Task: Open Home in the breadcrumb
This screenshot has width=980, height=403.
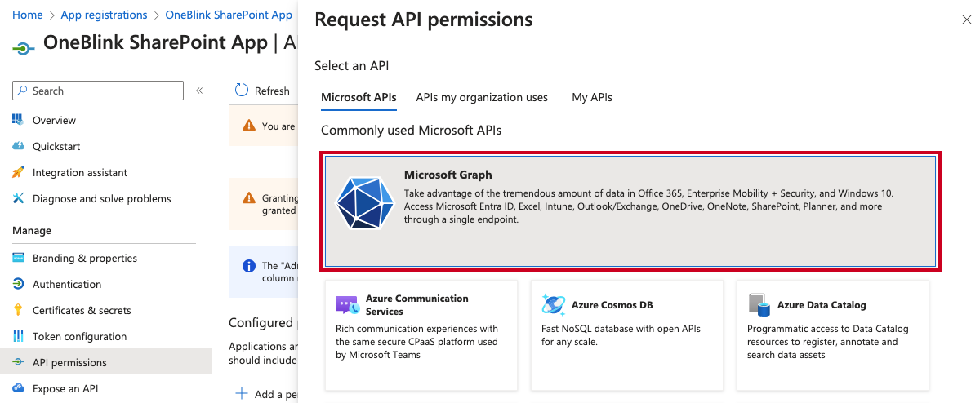Action: tap(28, 15)
